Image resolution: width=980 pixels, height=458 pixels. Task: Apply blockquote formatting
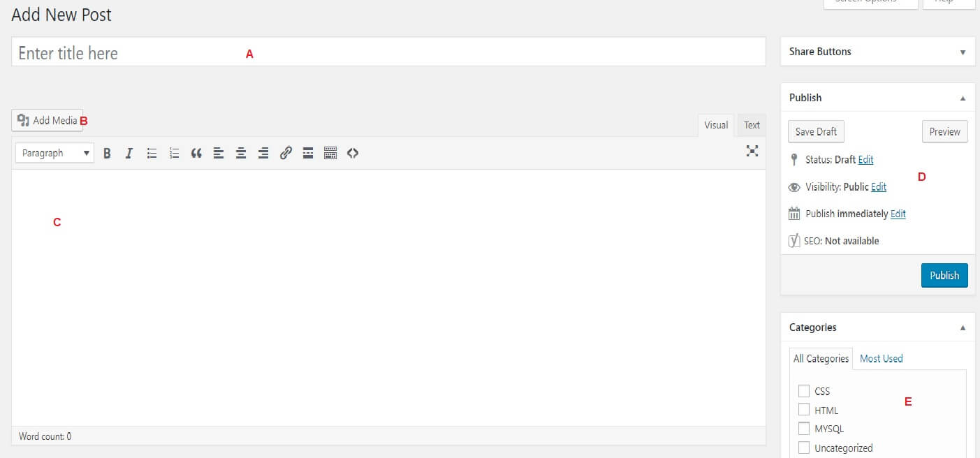click(196, 152)
